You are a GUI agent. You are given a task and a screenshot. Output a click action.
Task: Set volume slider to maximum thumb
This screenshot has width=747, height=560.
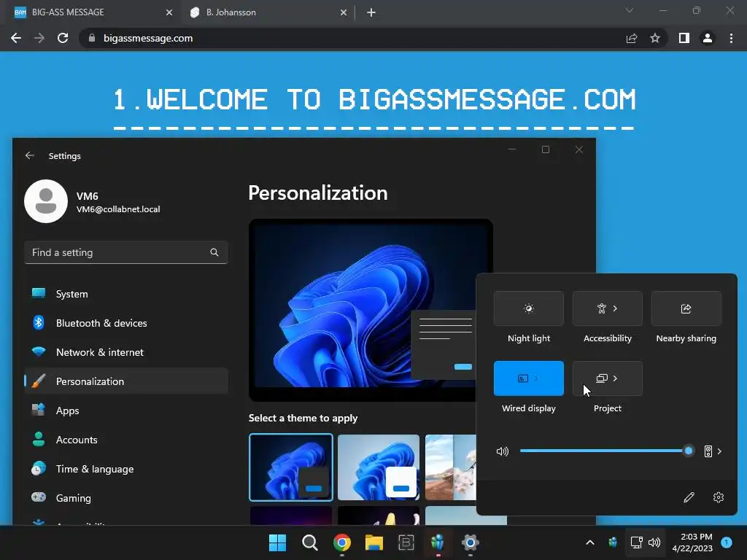coord(689,451)
